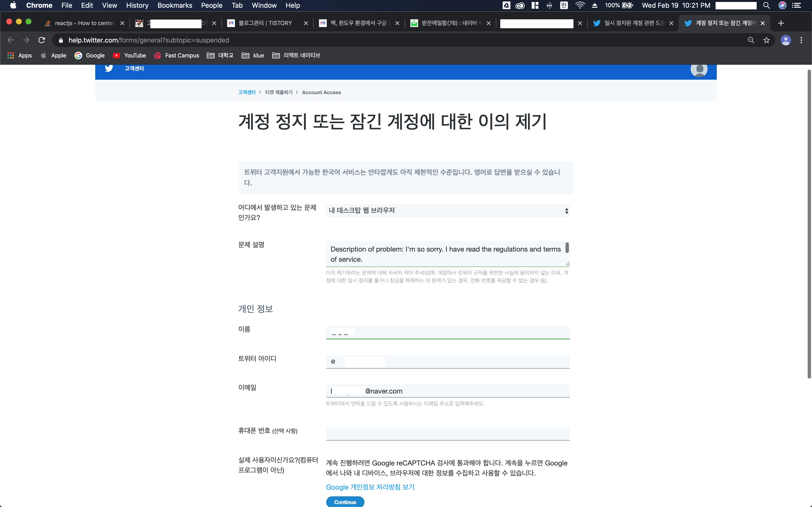The height and width of the screenshot is (507, 812).
Task: Expand the 대학교 bookmark folder
Action: [x=220, y=55]
